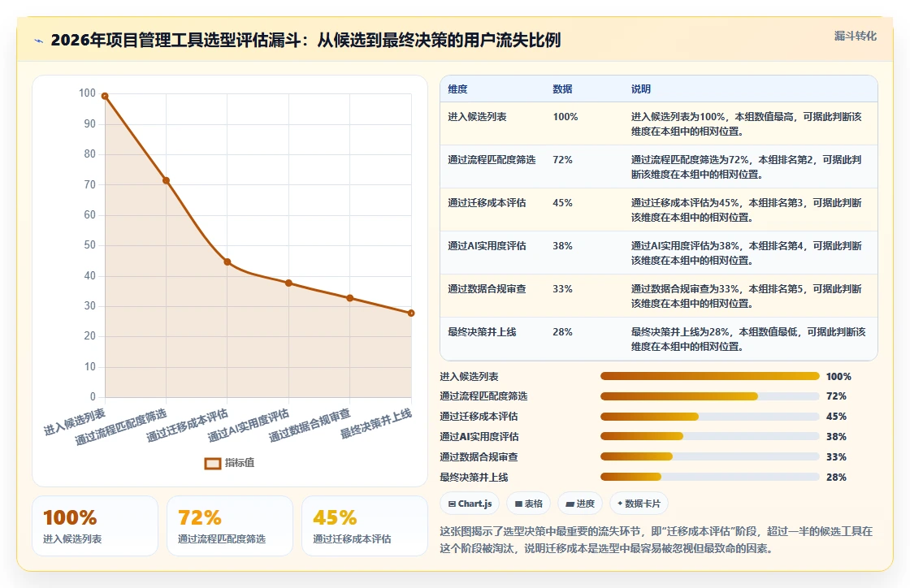Click the 72% value in the table
The image size is (910, 588).
[562, 159]
